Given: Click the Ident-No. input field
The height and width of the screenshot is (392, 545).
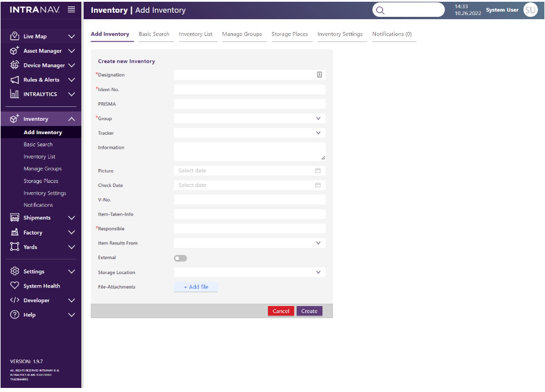Looking at the screenshot, I should 250,89.
